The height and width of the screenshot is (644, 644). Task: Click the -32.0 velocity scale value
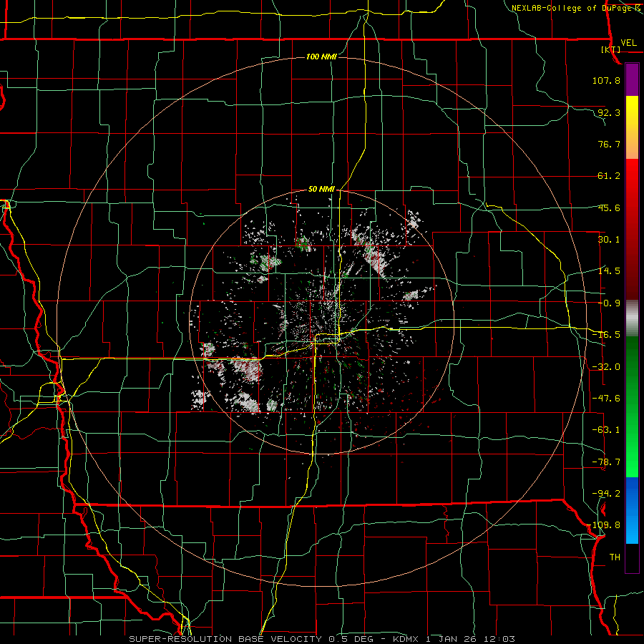click(x=606, y=367)
